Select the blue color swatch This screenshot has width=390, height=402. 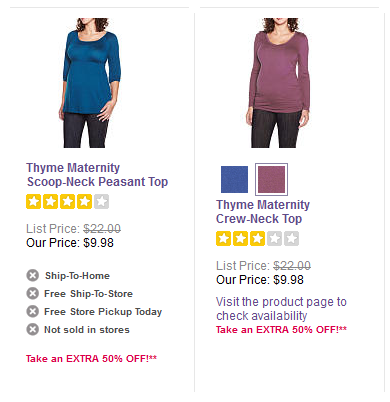[234, 179]
